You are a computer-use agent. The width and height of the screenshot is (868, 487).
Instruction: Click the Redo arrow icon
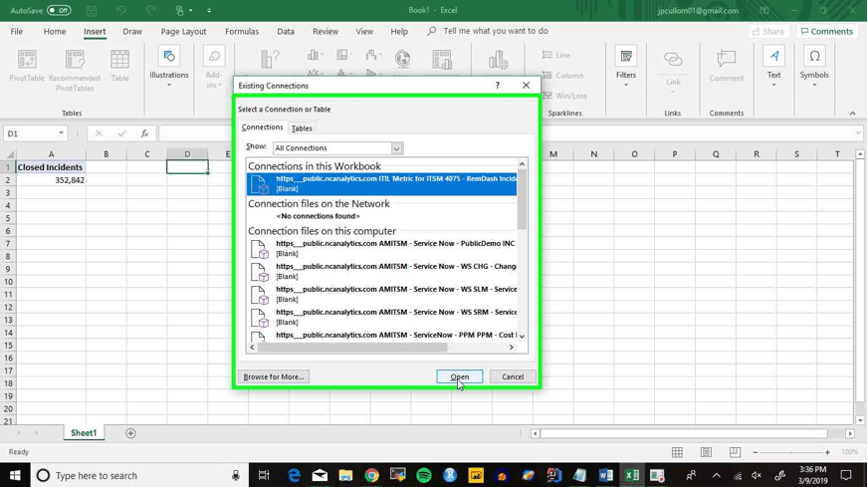coord(150,11)
